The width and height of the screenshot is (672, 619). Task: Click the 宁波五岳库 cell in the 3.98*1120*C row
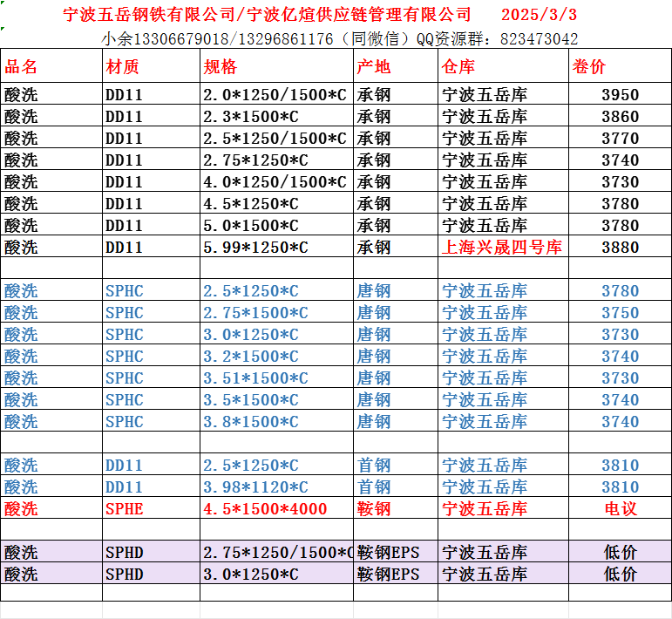(x=504, y=486)
